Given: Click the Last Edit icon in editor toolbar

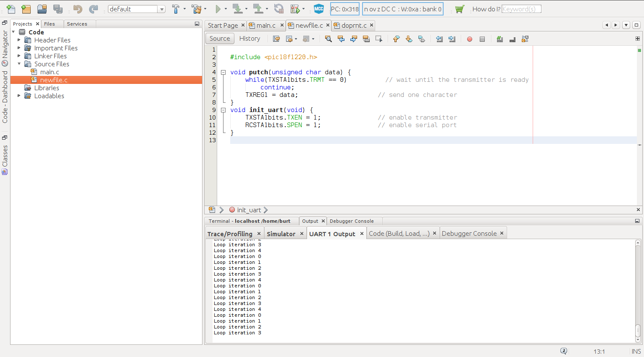Looking at the screenshot, I should [276, 39].
